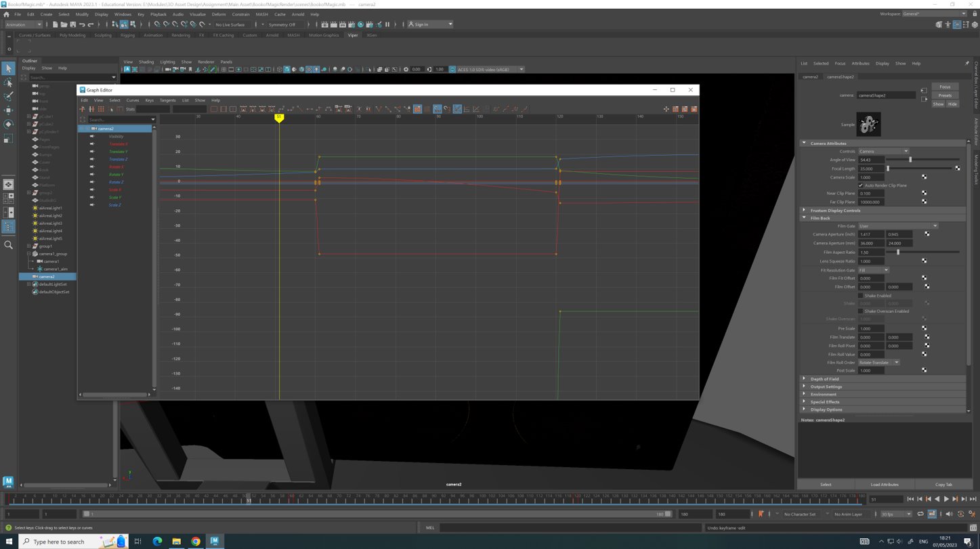Click the Presets button
This screenshot has height=549, width=980.
[945, 95]
